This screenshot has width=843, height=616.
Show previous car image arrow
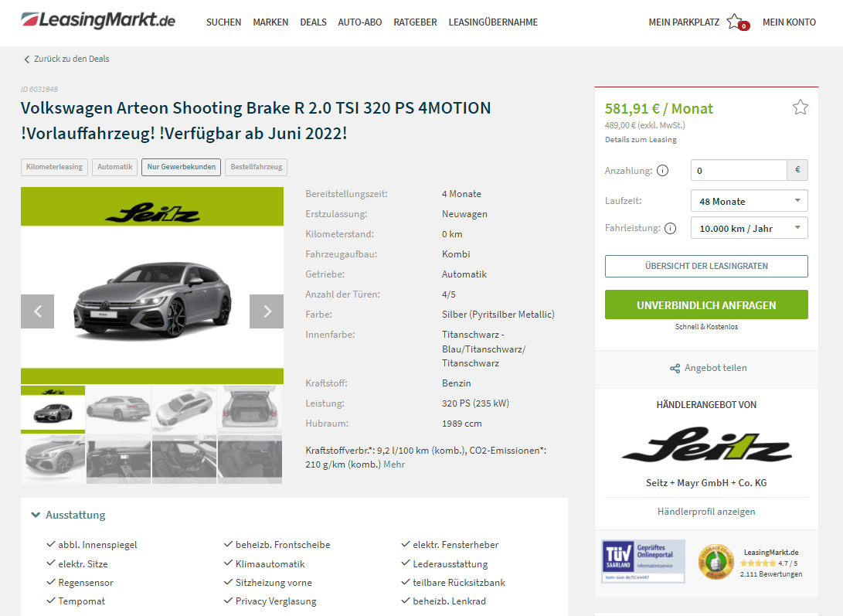tap(38, 311)
